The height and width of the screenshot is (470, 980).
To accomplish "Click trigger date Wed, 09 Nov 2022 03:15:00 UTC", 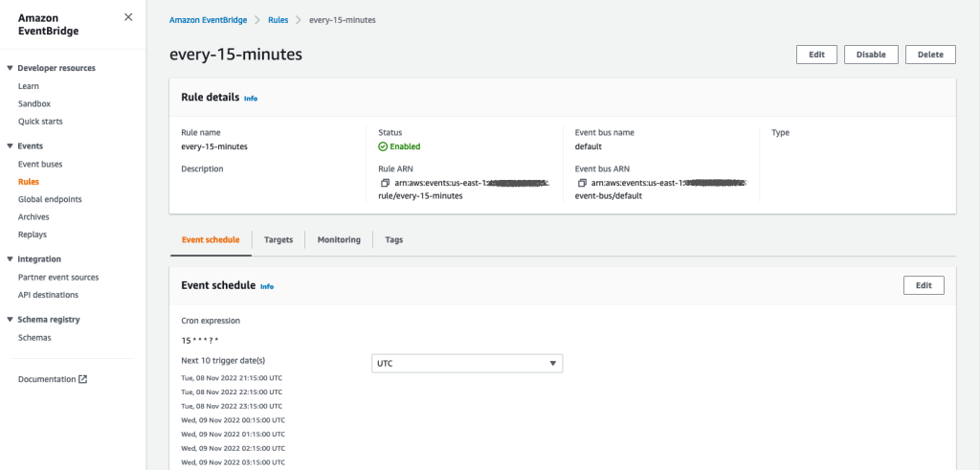I will tap(234, 462).
